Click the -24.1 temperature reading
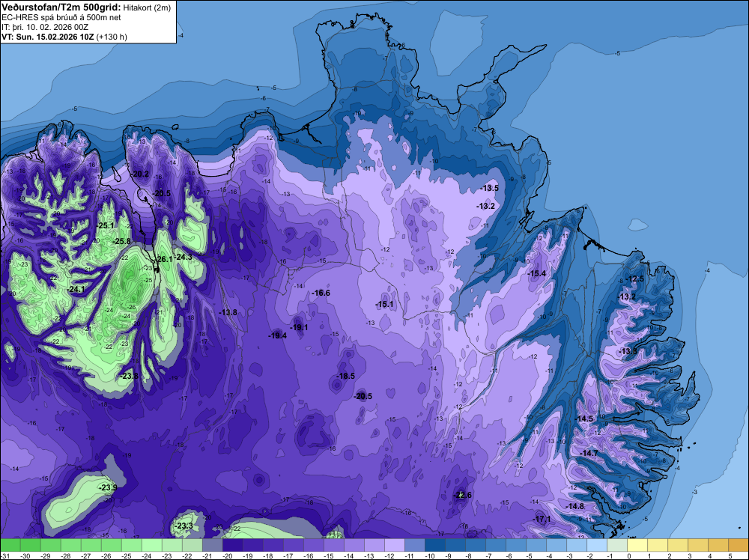749x560 pixels. [x=76, y=289]
